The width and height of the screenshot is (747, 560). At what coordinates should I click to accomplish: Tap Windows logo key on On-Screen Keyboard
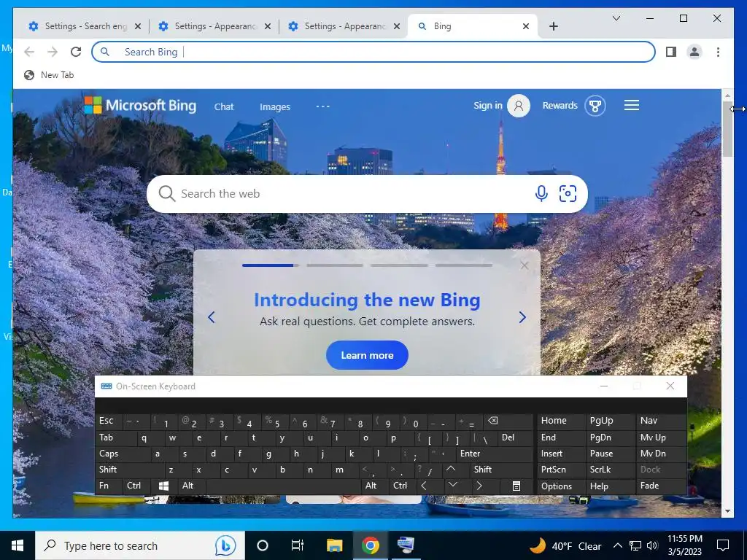click(x=164, y=486)
